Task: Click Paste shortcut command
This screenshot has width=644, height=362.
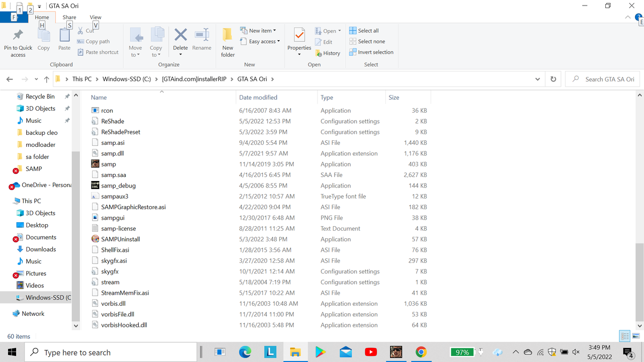Action: [x=98, y=52]
